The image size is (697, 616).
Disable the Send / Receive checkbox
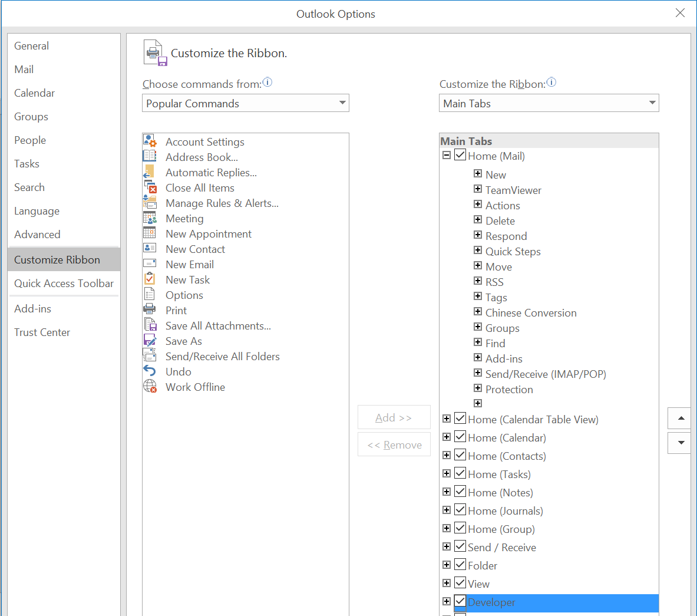pos(460,547)
